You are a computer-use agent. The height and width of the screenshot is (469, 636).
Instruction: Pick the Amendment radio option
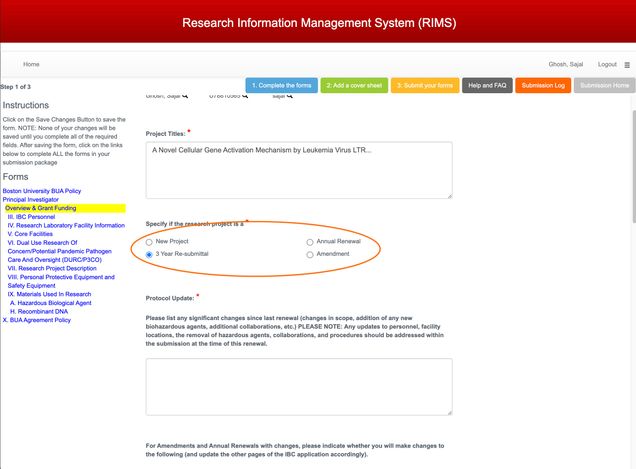pos(309,255)
